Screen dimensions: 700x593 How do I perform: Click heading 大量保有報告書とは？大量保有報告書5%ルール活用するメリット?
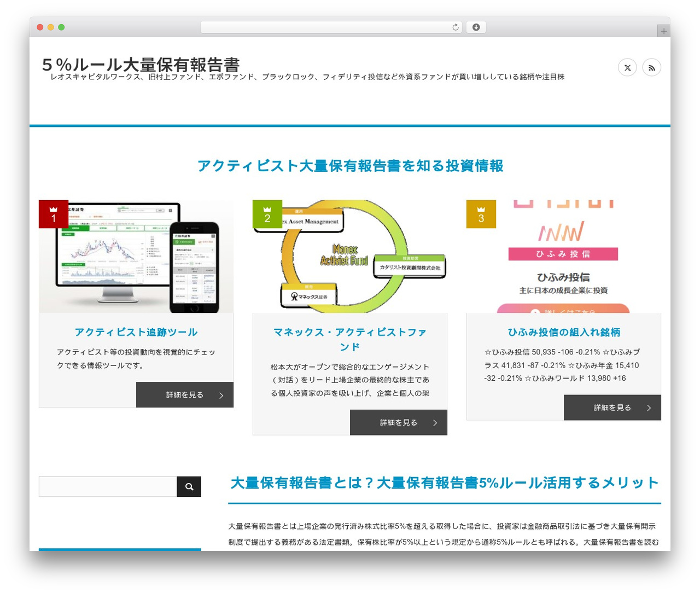tap(445, 483)
